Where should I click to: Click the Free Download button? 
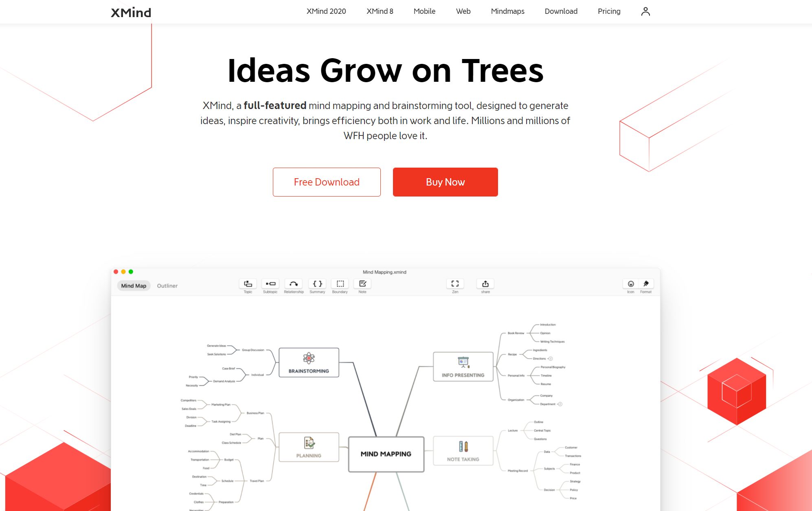coord(327,182)
